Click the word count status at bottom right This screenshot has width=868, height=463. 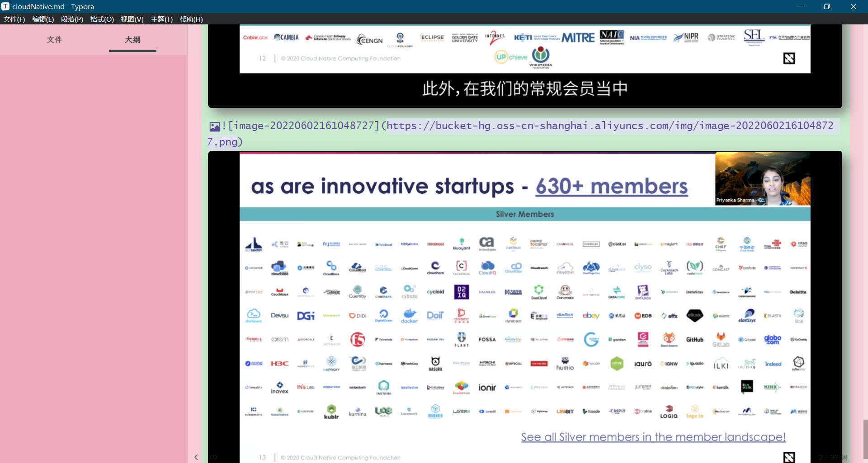(833, 457)
